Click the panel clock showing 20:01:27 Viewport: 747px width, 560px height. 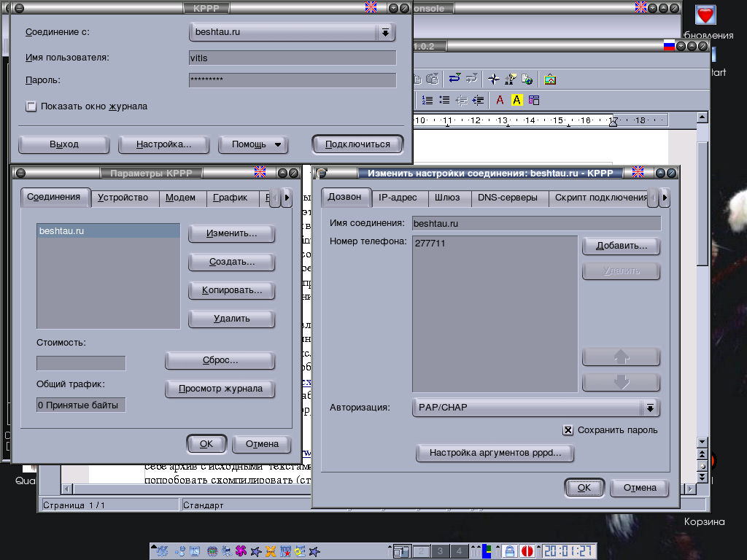pyautogui.click(x=568, y=551)
